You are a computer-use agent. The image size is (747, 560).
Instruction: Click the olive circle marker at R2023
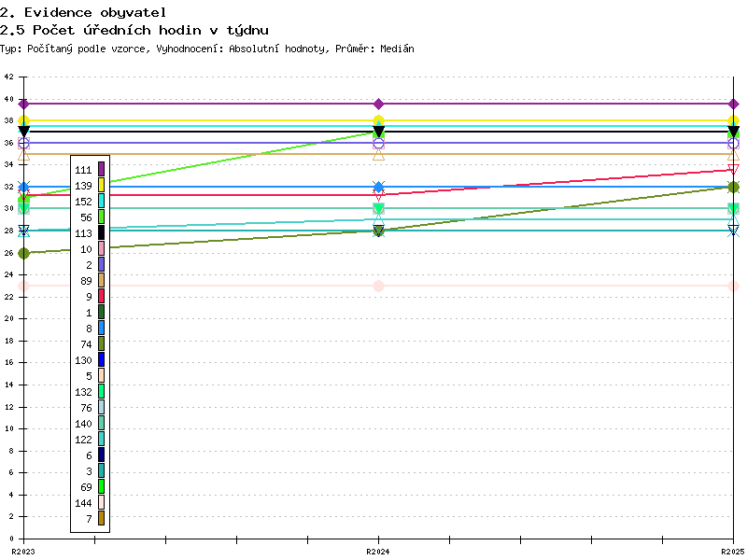[24, 253]
